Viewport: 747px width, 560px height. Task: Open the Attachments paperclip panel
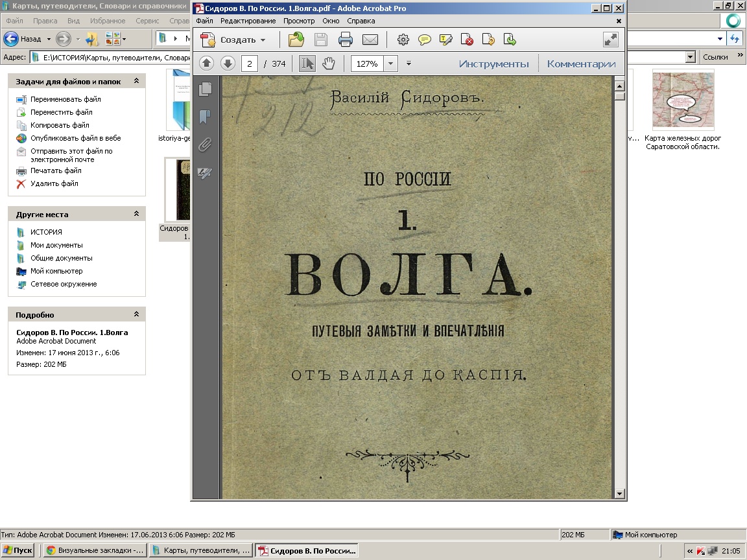coord(206,145)
